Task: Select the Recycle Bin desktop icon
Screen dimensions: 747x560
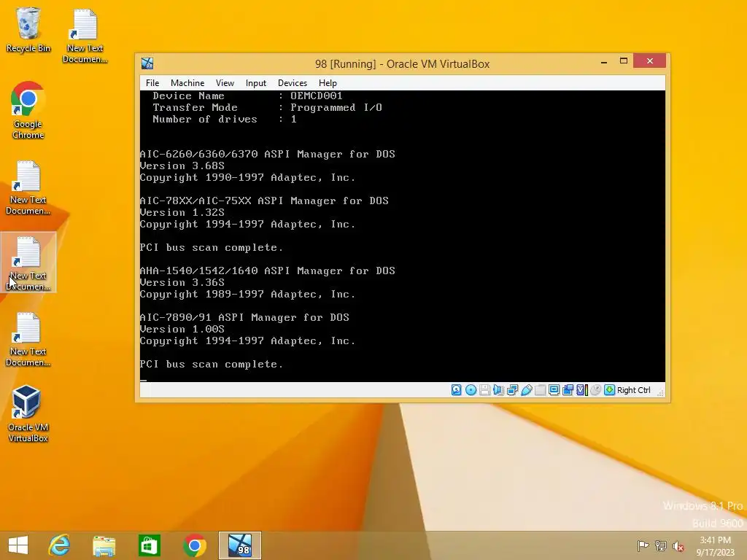Action: point(28,30)
